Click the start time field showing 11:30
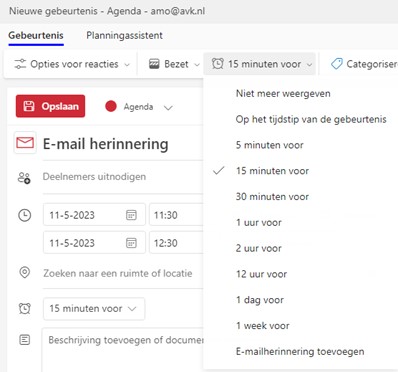The image size is (398, 372). click(176, 215)
